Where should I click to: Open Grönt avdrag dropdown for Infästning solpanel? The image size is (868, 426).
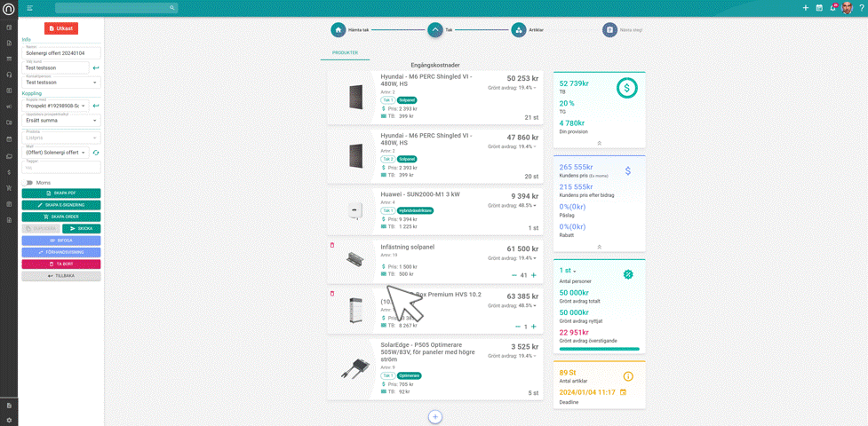tap(512, 258)
